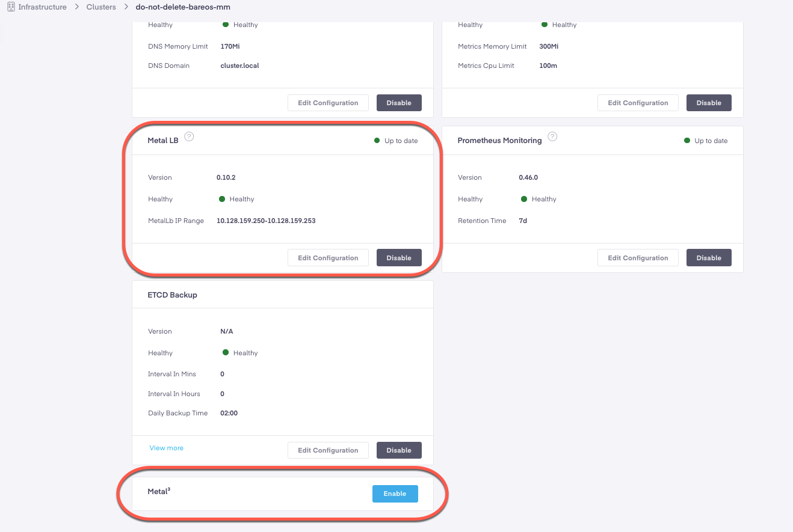Disable the ETCD Backup add-on

coord(399,450)
